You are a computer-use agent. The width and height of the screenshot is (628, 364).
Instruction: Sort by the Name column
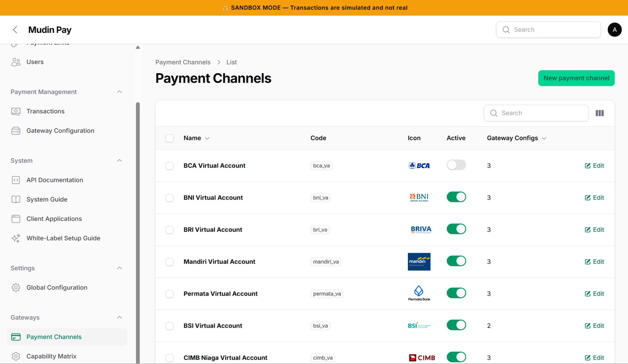pyautogui.click(x=197, y=138)
